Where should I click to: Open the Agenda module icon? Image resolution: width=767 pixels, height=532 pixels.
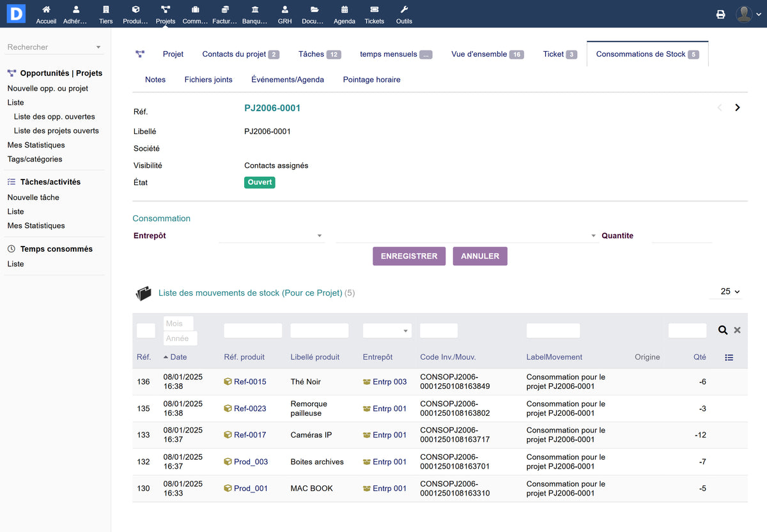tap(344, 14)
